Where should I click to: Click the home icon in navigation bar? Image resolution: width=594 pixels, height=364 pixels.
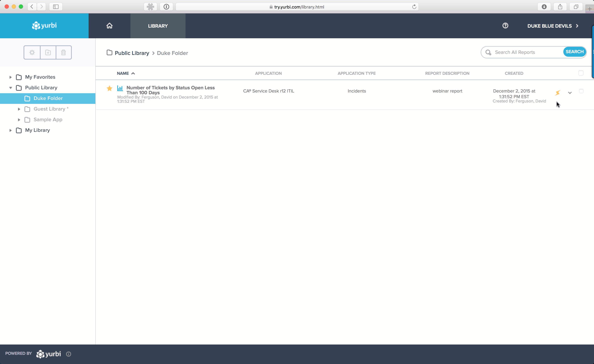pos(110,26)
